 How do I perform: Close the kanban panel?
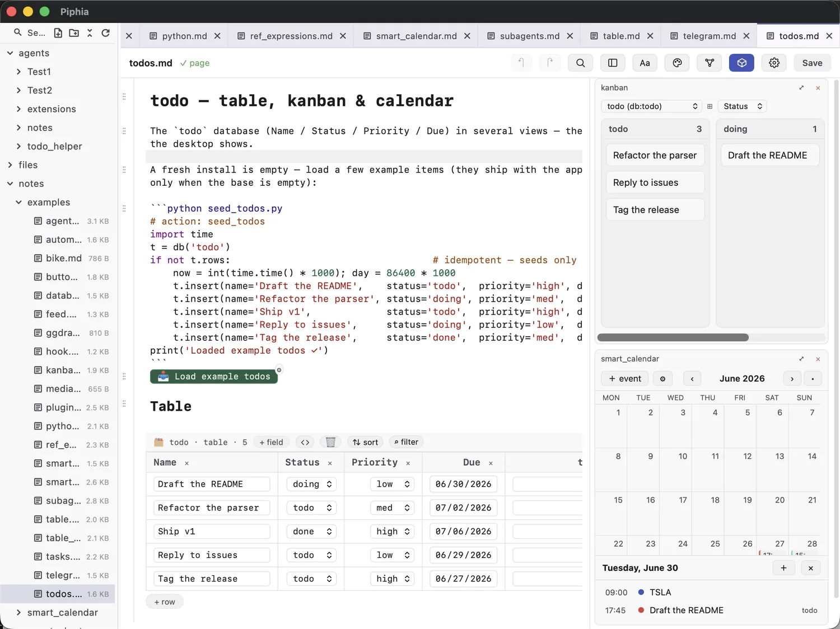pyautogui.click(x=818, y=88)
